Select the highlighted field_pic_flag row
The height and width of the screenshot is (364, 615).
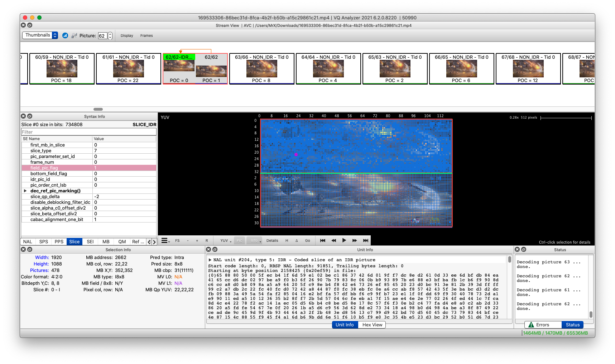(89, 168)
